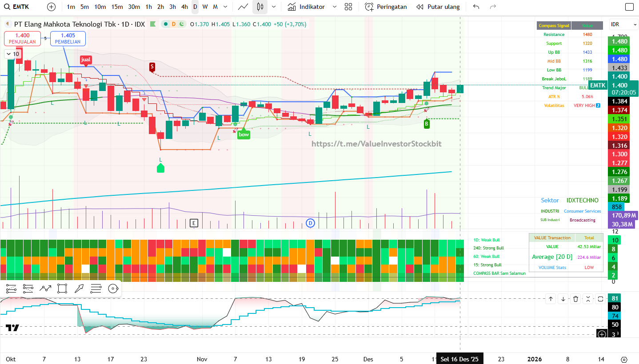Click the EMTK price label on scale
Viewport: 639px width, 364px height.
(x=598, y=85)
